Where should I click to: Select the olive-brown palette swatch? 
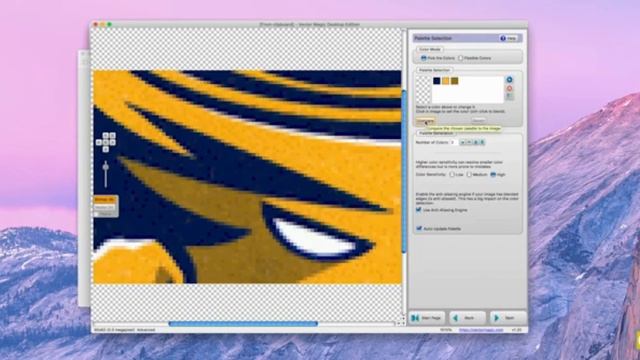[454, 81]
